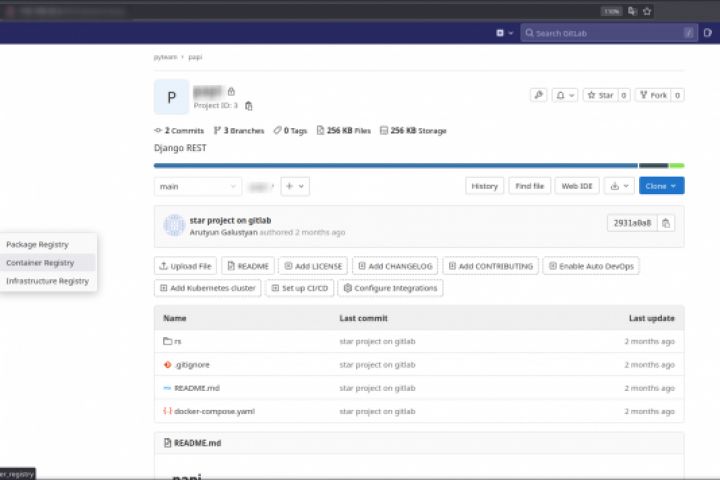
Task: Select Package Registry in flyout menu
Action: [48, 244]
